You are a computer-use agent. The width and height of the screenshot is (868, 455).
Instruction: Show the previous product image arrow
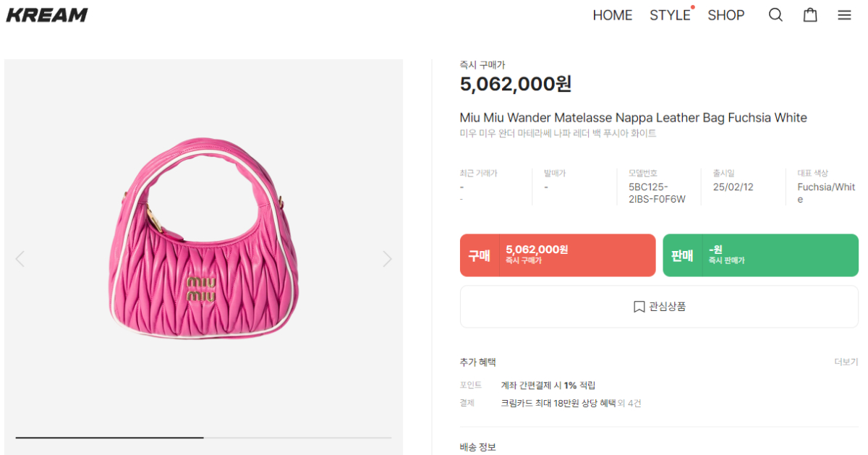pyautogui.click(x=20, y=259)
